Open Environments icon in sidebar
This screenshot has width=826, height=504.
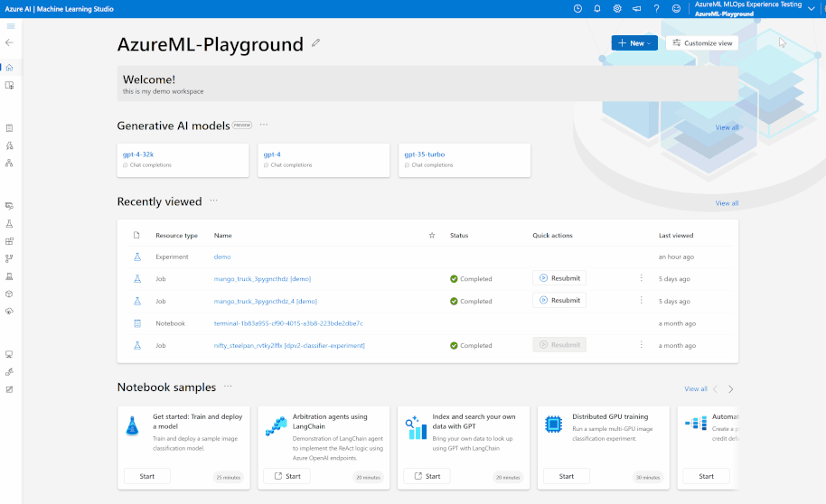tap(9, 276)
